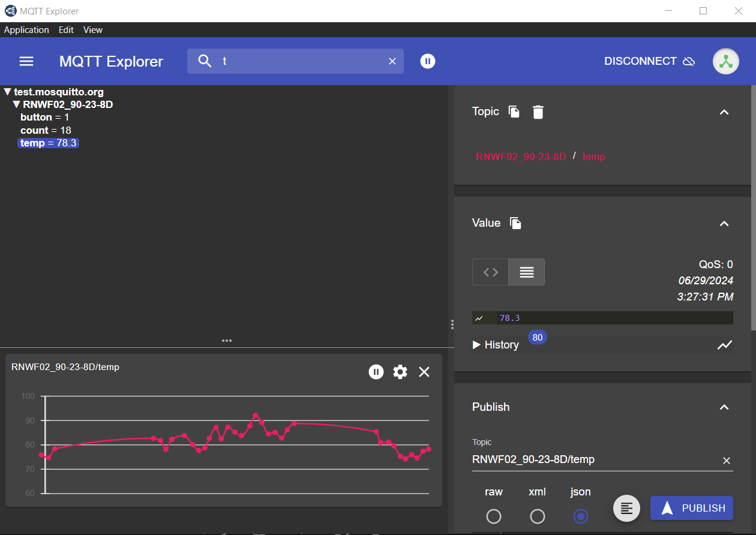Select the json payload format
Screen dimensions: 756x535
point(581,516)
